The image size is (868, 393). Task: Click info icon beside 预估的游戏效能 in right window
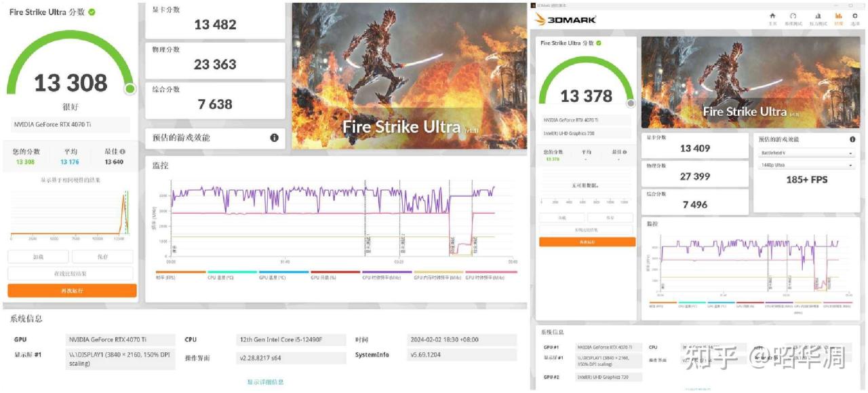(x=852, y=139)
